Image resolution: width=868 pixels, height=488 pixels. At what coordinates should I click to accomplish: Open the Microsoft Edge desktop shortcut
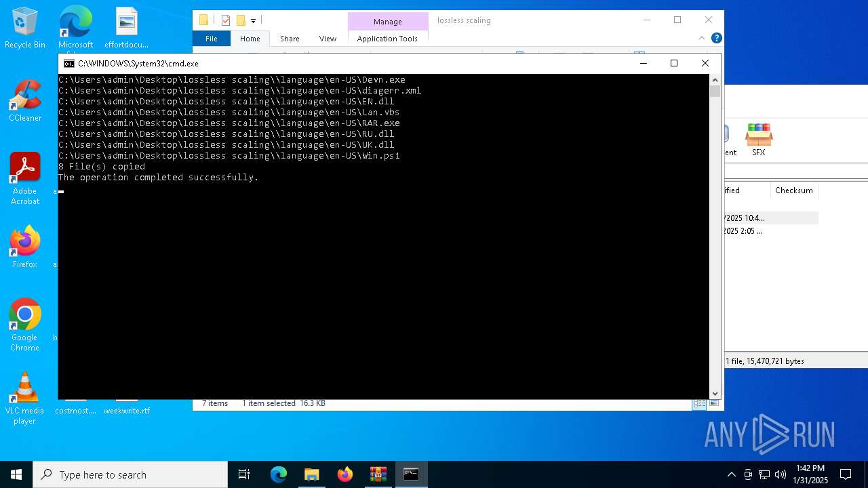coord(75,28)
